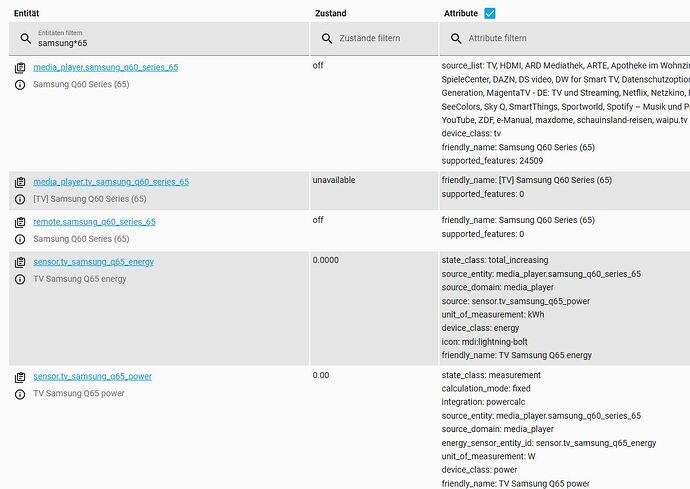The height and width of the screenshot is (489, 690).
Task: Open media_player.tv_samsung_q60_series_65 link
Action: point(111,182)
